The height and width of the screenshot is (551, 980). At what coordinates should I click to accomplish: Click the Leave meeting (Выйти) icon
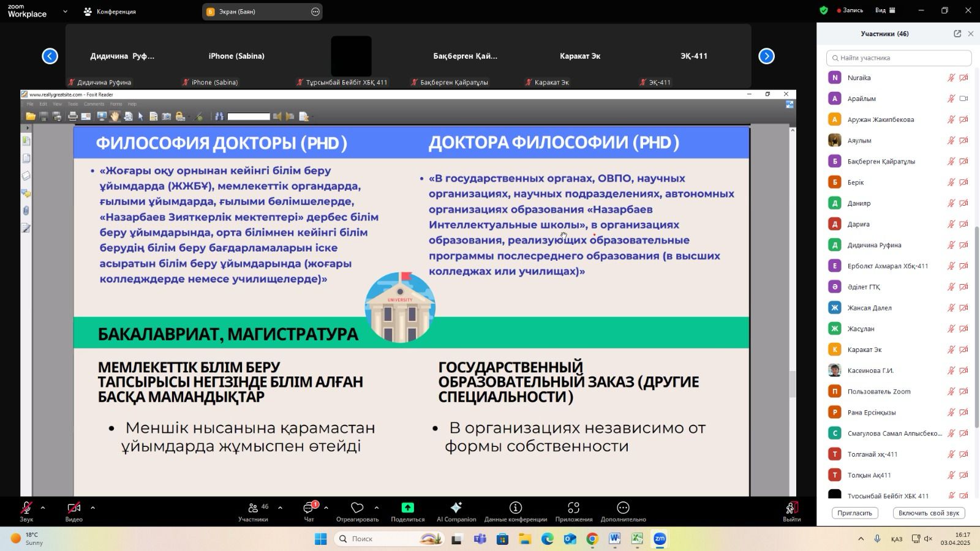(x=791, y=508)
